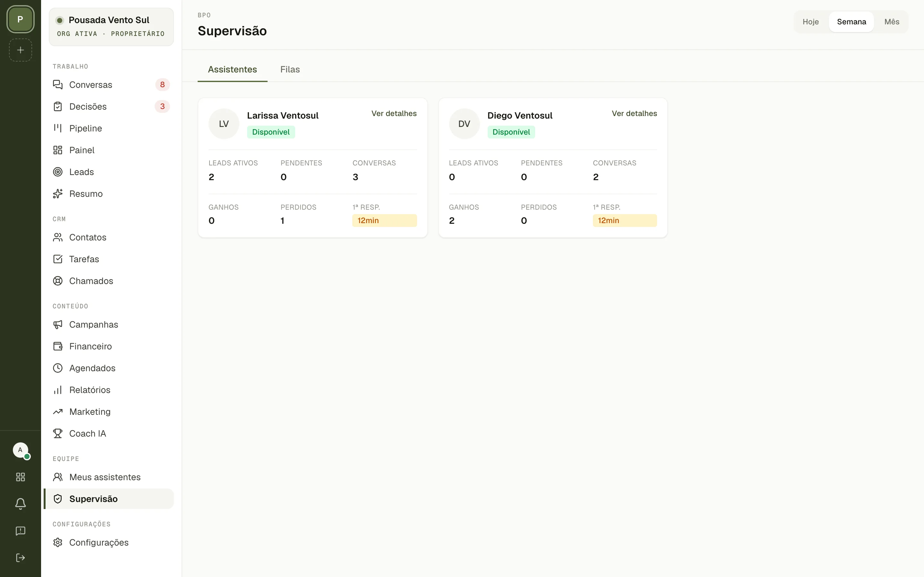
Task: Open the Painel dashboard icon
Action: [58, 150]
